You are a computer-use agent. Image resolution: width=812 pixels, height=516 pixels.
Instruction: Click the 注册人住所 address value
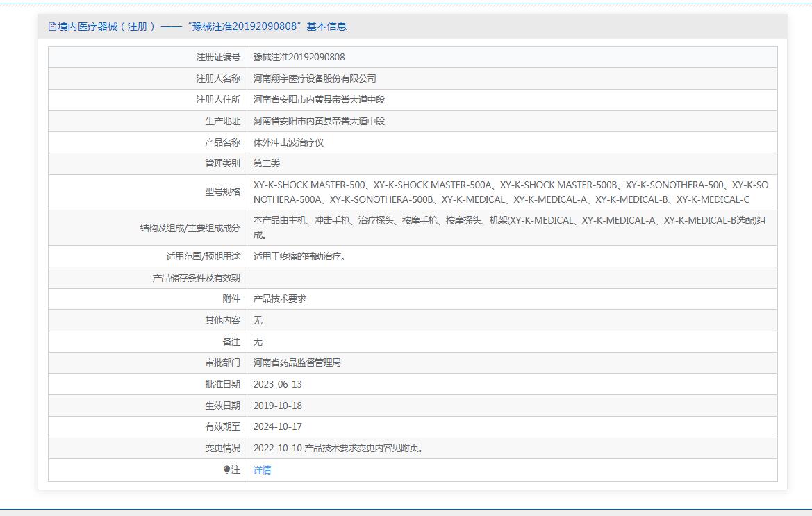[x=319, y=99]
